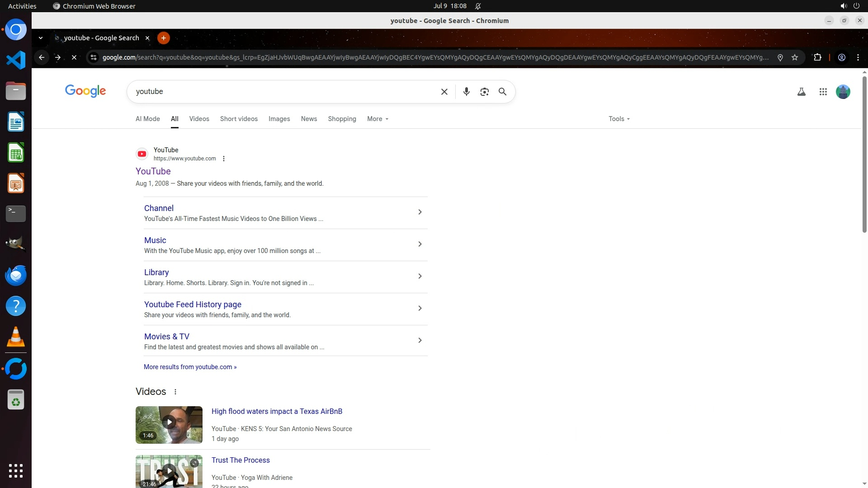The width and height of the screenshot is (868, 488).
Task: Bookmark this page with star icon
Action: 795,57
